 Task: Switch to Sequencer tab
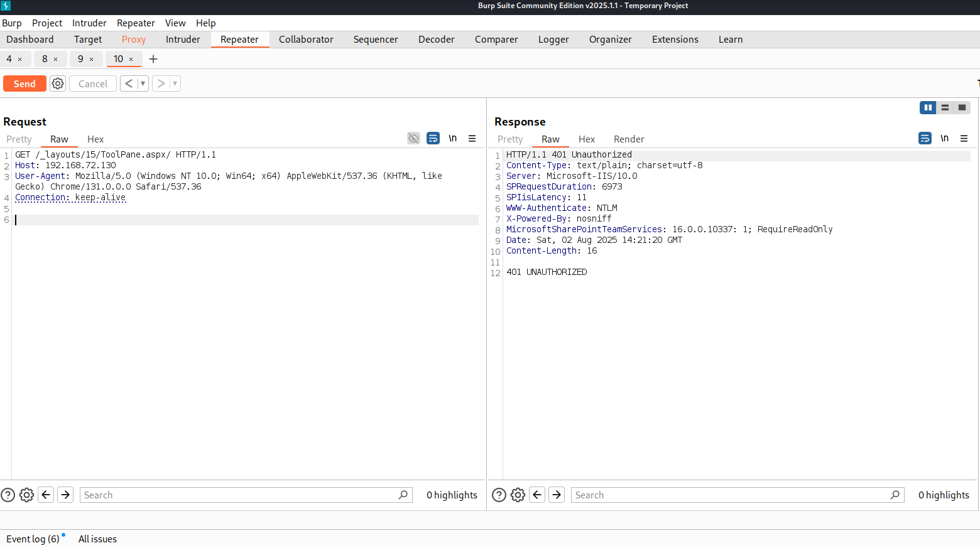click(x=376, y=39)
